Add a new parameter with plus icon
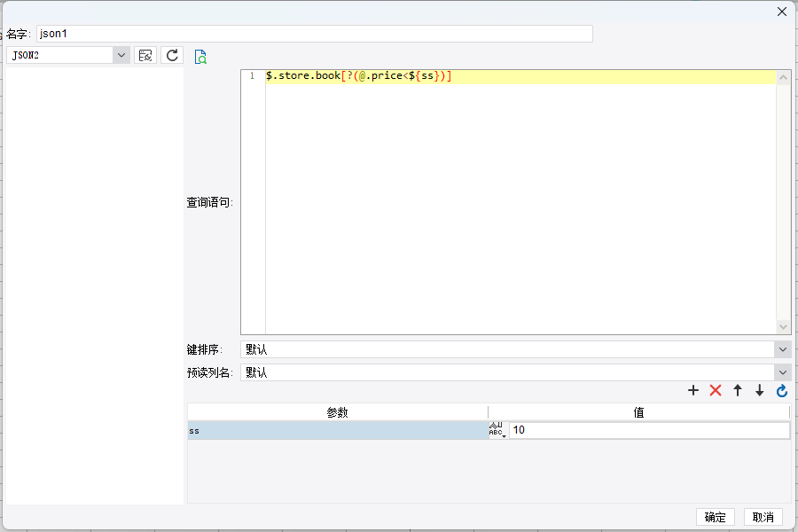This screenshot has width=798, height=532. click(x=693, y=390)
